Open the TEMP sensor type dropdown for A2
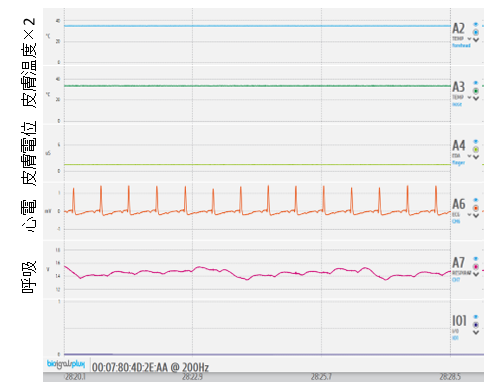 click(469, 39)
